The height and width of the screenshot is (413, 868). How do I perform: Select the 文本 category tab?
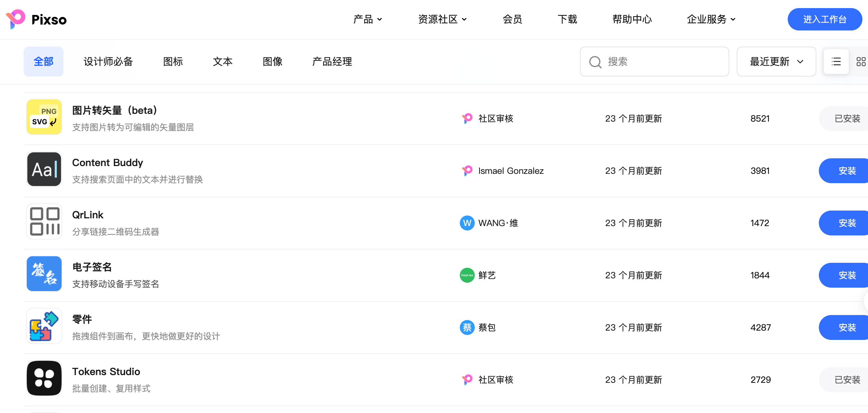coord(223,62)
